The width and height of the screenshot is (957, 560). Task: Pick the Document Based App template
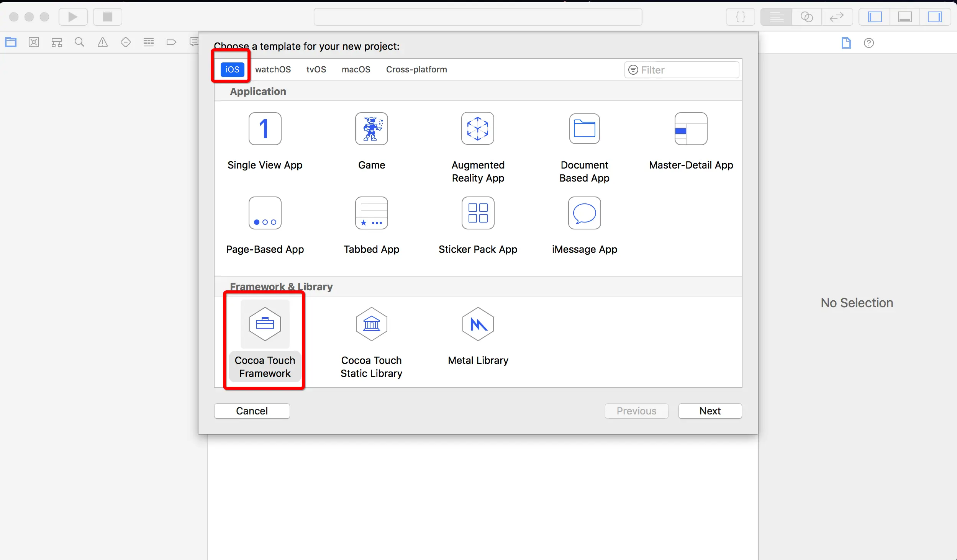coord(584,129)
